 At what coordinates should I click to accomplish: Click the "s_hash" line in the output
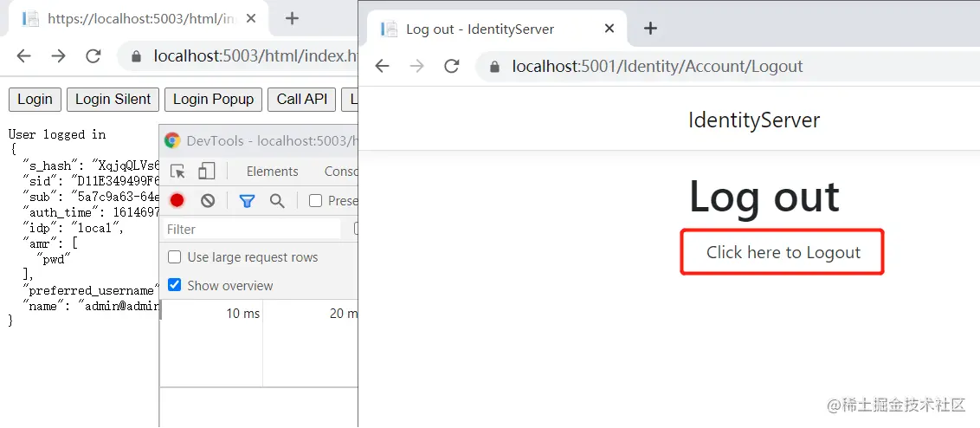coord(91,165)
